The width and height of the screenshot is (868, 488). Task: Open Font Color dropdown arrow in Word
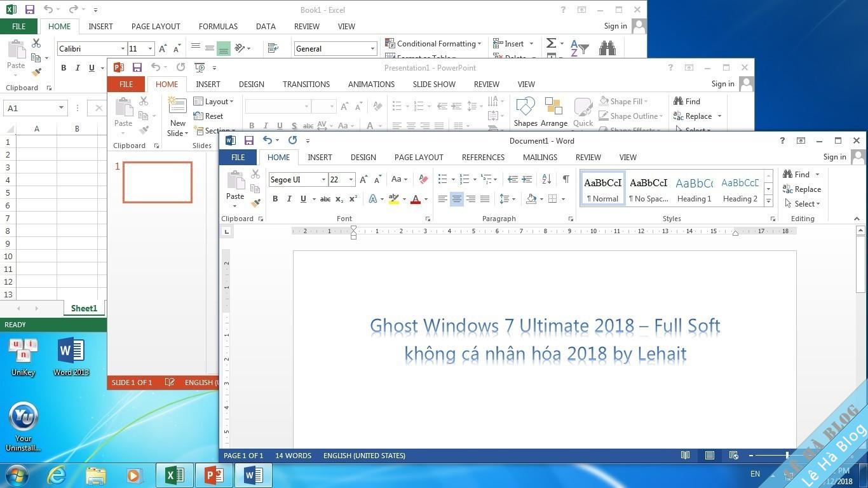coord(426,199)
